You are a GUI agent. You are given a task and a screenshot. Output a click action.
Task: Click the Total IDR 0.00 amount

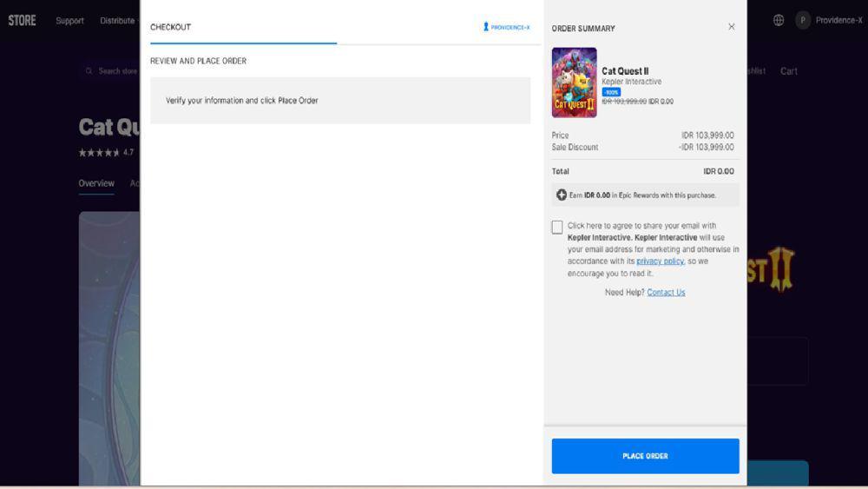tap(719, 172)
